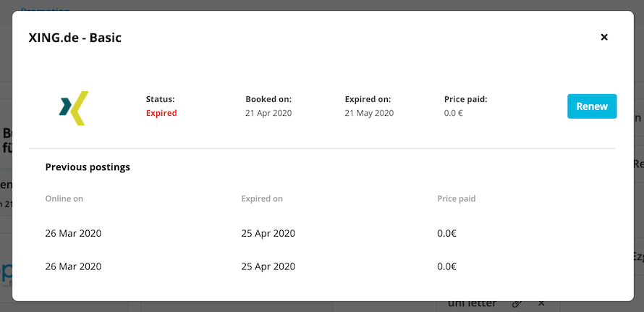
Task: Click the Expired on column header in table
Action: pyautogui.click(x=262, y=199)
